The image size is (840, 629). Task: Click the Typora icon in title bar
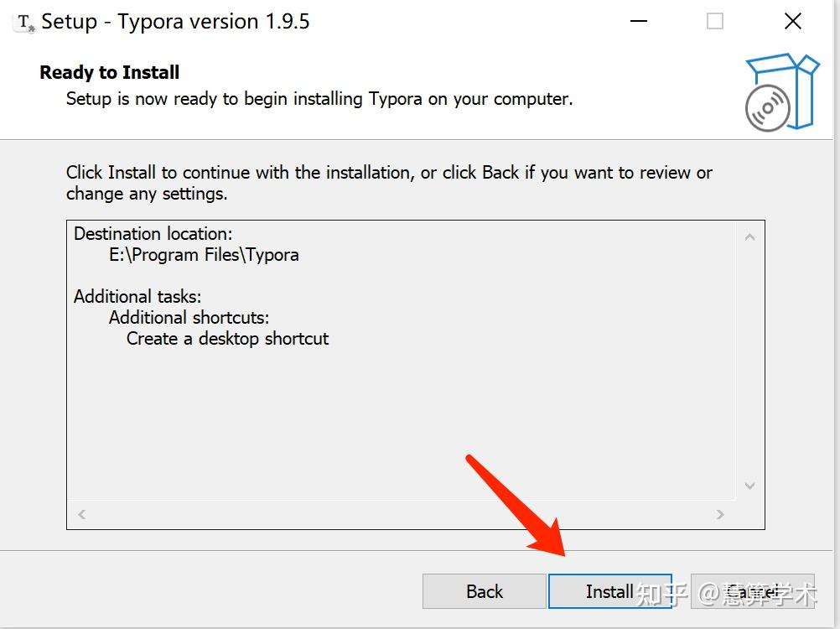pyautogui.click(x=24, y=23)
